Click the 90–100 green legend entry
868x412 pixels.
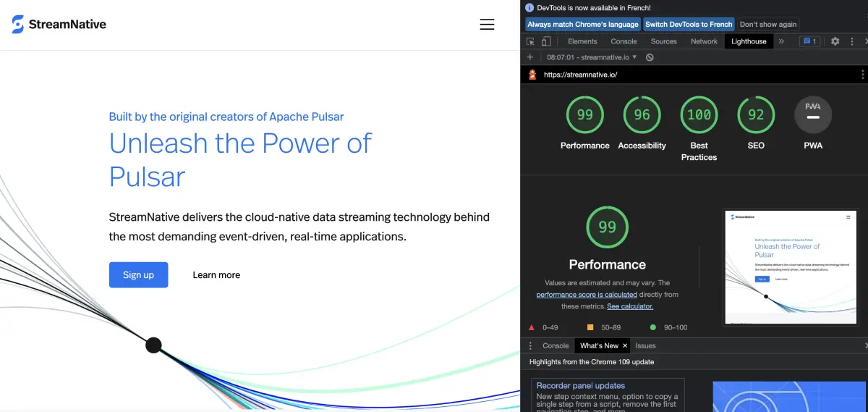(x=668, y=327)
